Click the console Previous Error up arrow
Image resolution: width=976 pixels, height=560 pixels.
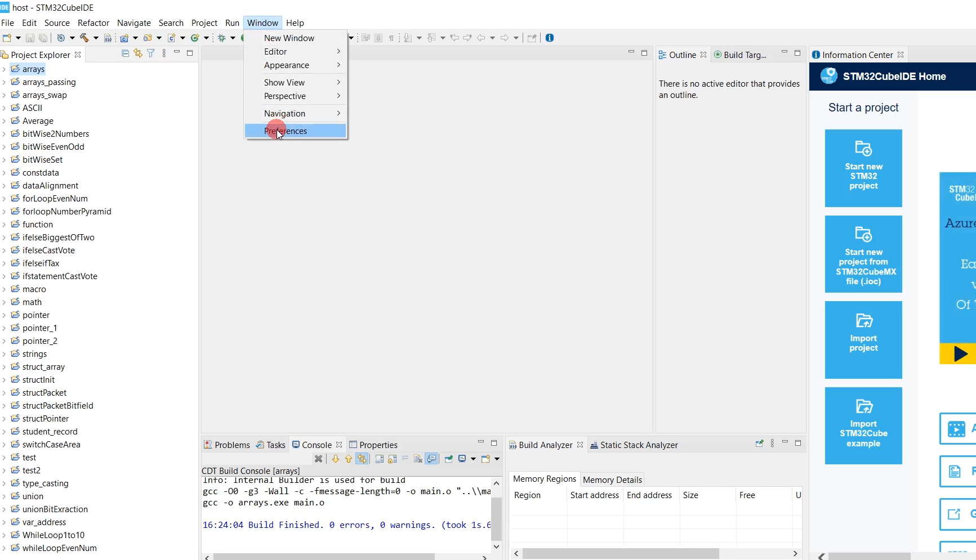tap(349, 459)
